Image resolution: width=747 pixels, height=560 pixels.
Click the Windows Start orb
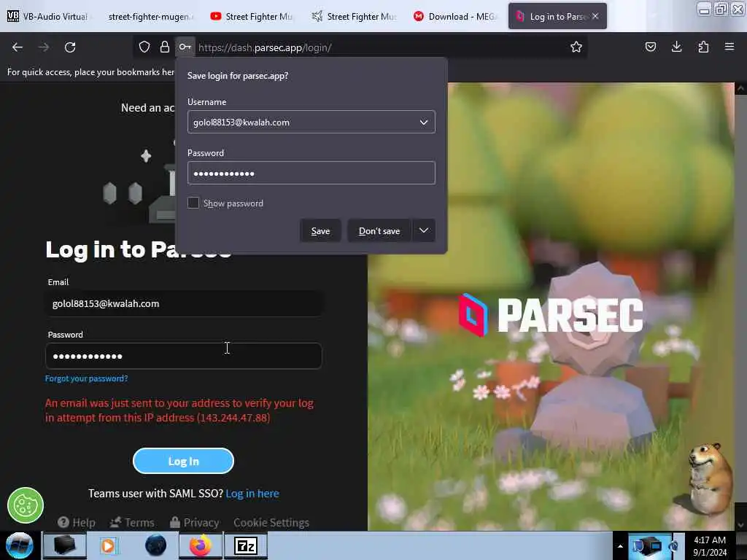[20, 545]
